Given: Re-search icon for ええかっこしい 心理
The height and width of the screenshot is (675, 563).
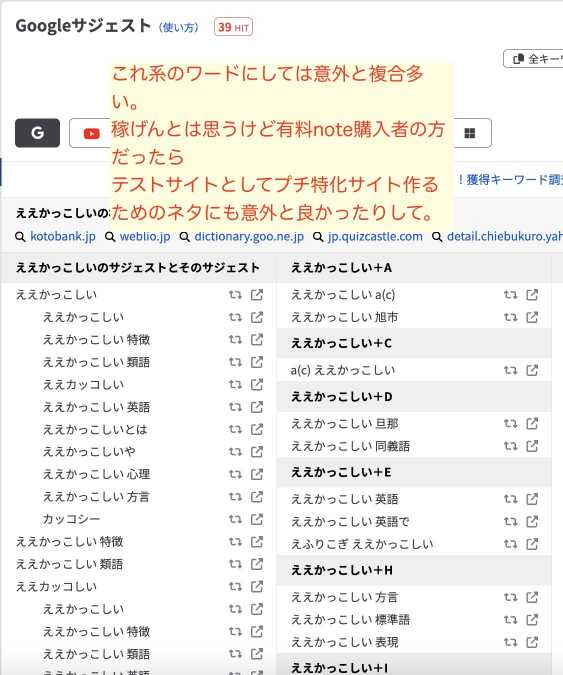Looking at the screenshot, I should click(x=235, y=474).
